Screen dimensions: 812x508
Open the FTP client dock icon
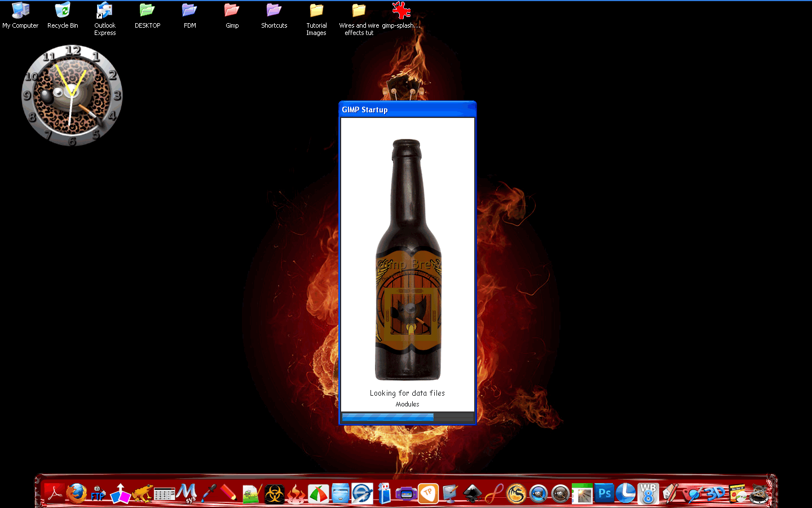(98, 494)
